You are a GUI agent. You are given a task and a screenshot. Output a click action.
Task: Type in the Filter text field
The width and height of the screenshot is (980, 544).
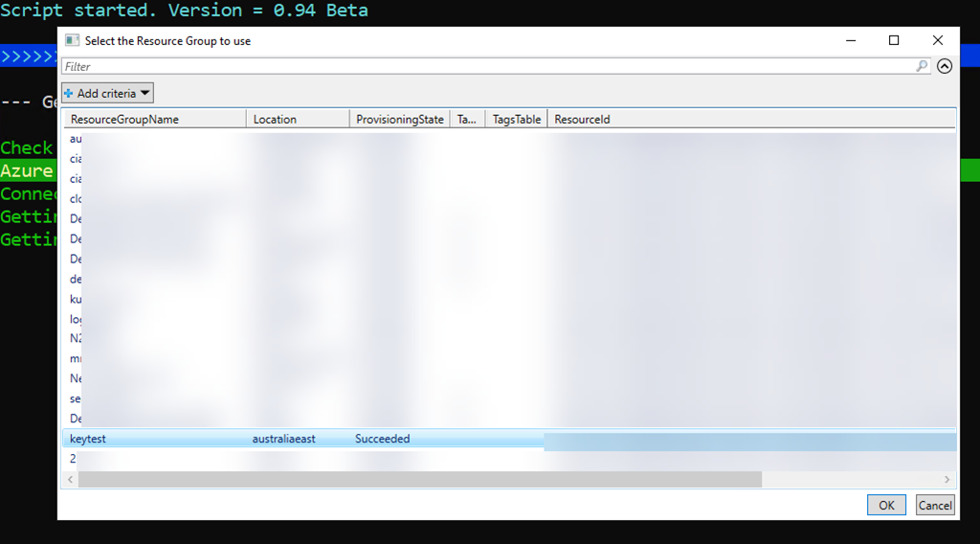click(x=479, y=66)
